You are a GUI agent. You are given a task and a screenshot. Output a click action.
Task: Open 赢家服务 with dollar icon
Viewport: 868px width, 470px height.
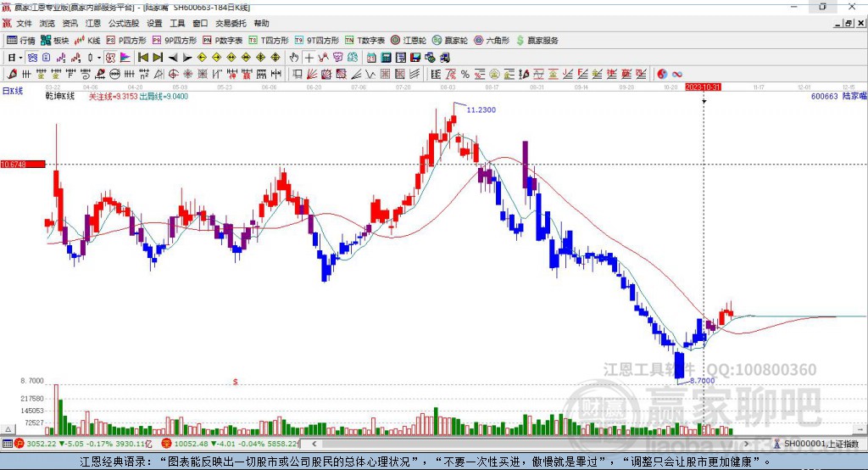coord(537,41)
